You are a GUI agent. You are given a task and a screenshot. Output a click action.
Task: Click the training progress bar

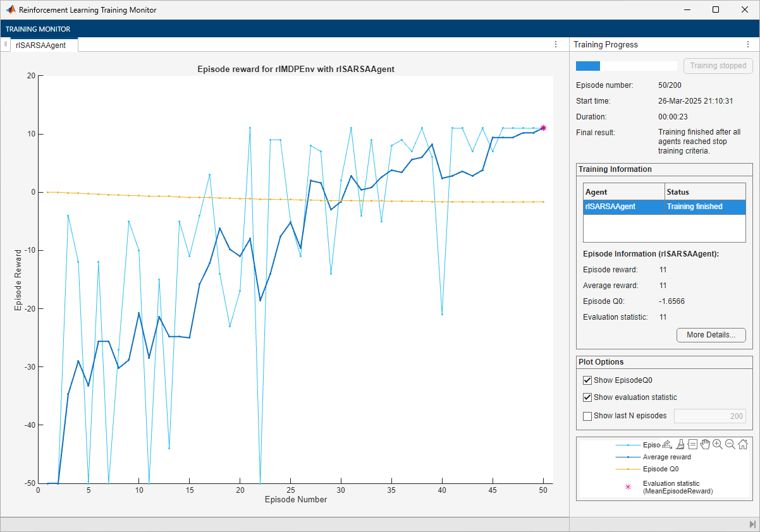(626, 66)
